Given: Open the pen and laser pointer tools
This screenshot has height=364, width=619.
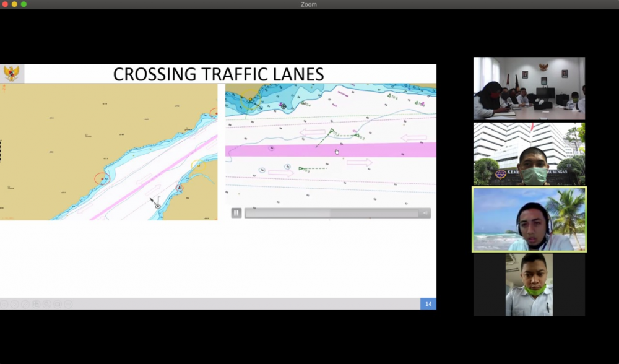Looking at the screenshot, I should pyautogui.click(x=25, y=305).
